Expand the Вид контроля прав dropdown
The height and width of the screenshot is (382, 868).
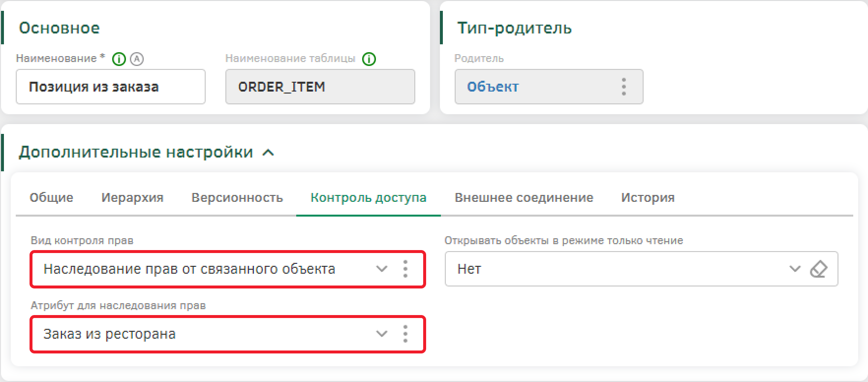381,269
